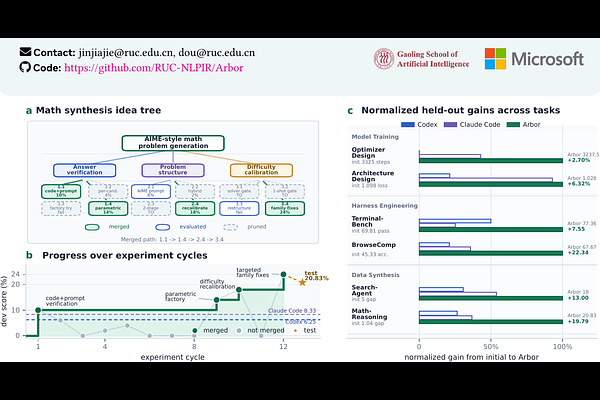This screenshot has width=600, height=400.
Task: Click the Codex blue legend swatch
Action: [x=408, y=124]
